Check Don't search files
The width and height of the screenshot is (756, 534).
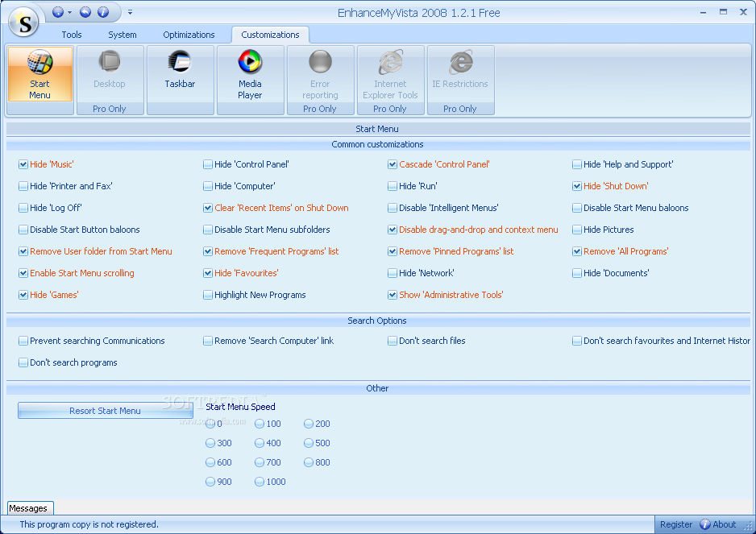393,341
